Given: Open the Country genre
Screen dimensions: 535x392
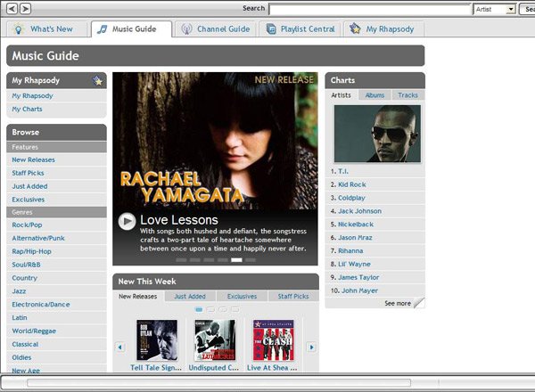Looking at the screenshot, I should click(x=25, y=278).
